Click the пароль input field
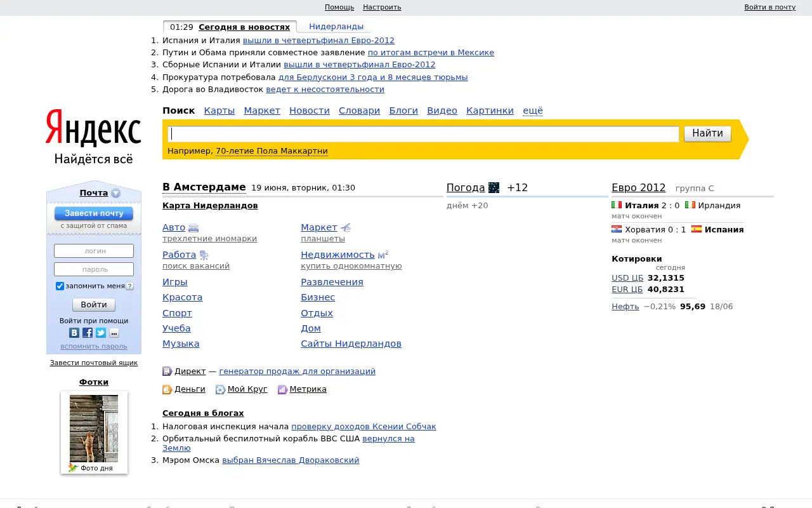Viewport: 812px width, 508px height. click(94, 269)
